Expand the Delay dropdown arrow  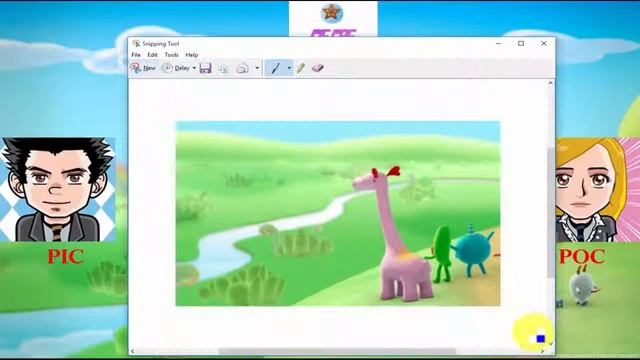[x=194, y=68]
